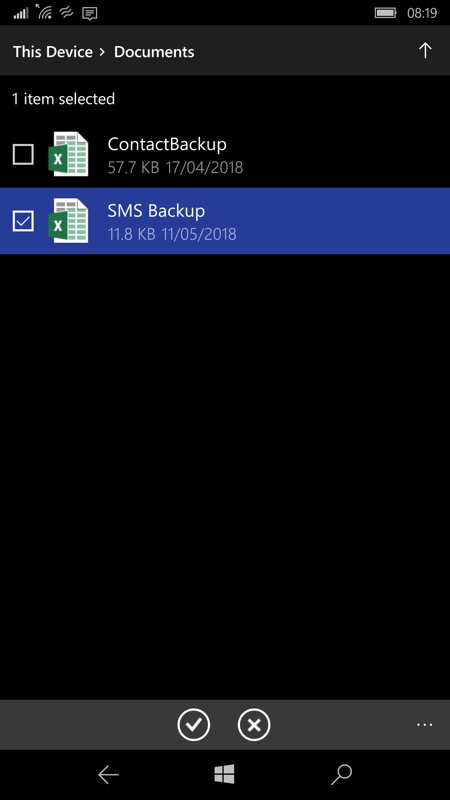450x800 pixels.
Task: Go up one folder using the arrow
Action: click(x=425, y=51)
